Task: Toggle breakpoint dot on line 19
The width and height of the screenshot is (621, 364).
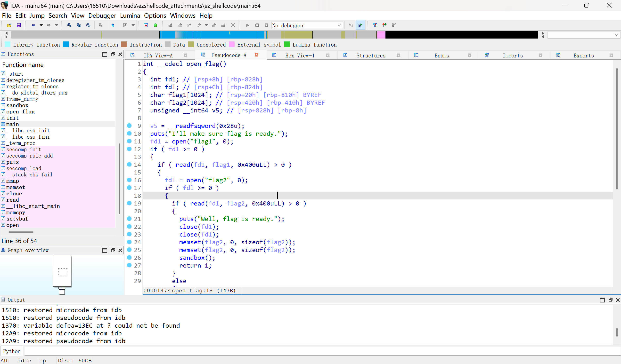Action: pyautogui.click(x=129, y=203)
